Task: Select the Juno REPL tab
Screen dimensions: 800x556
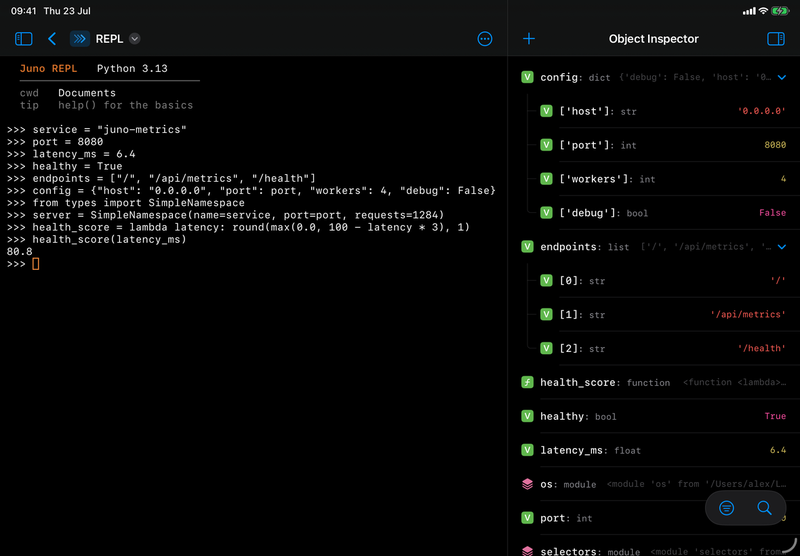Action: 48,68
